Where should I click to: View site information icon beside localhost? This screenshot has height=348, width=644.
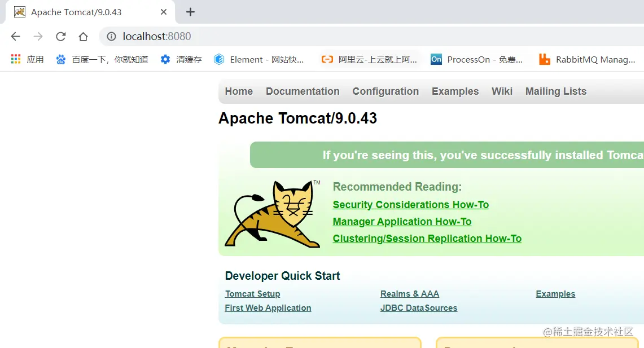point(111,37)
